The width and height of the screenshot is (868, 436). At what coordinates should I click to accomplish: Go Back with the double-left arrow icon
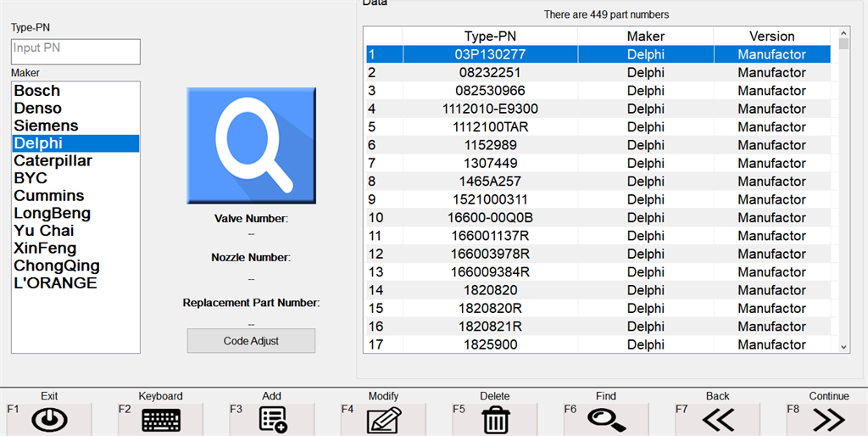[x=717, y=419]
